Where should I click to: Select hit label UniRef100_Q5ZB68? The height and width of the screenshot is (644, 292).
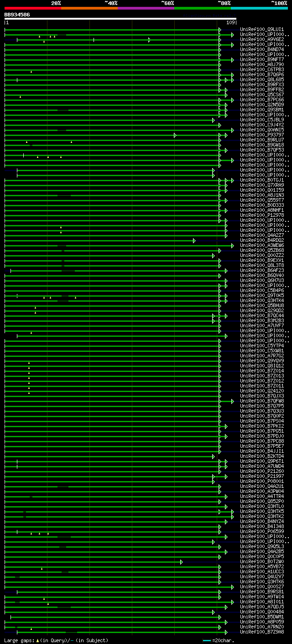coord(262,251)
